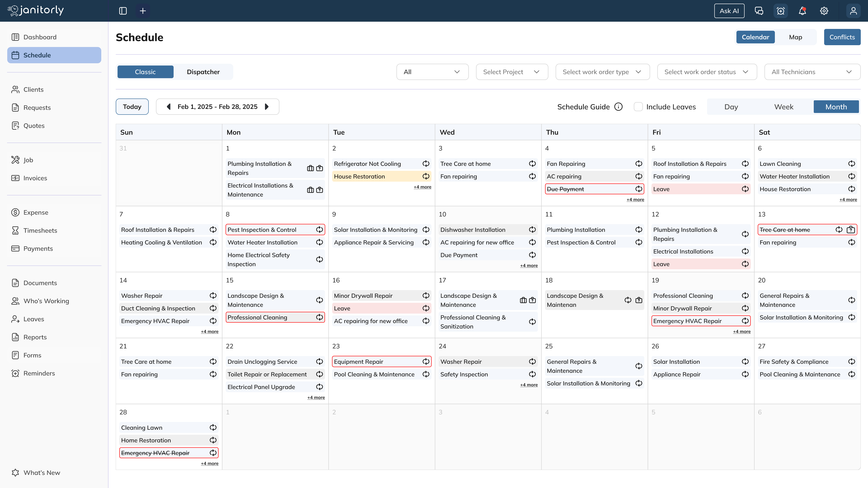This screenshot has width=868, height=488.
Task: Expand +4 more on Feb 2
Action: click(x=422, y=187)
